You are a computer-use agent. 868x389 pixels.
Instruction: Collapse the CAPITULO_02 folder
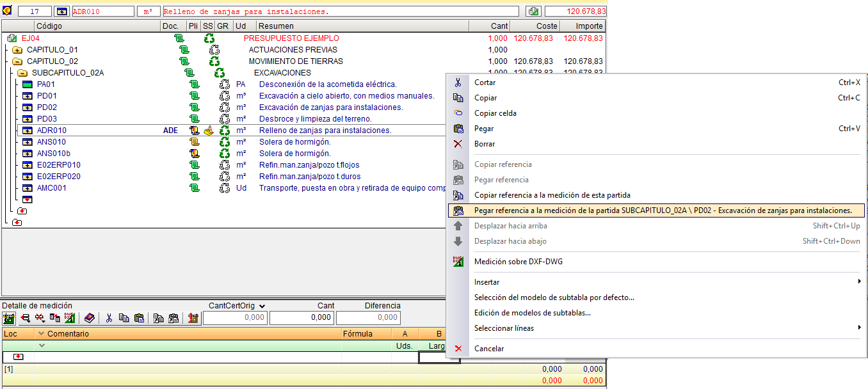point(17,61)
